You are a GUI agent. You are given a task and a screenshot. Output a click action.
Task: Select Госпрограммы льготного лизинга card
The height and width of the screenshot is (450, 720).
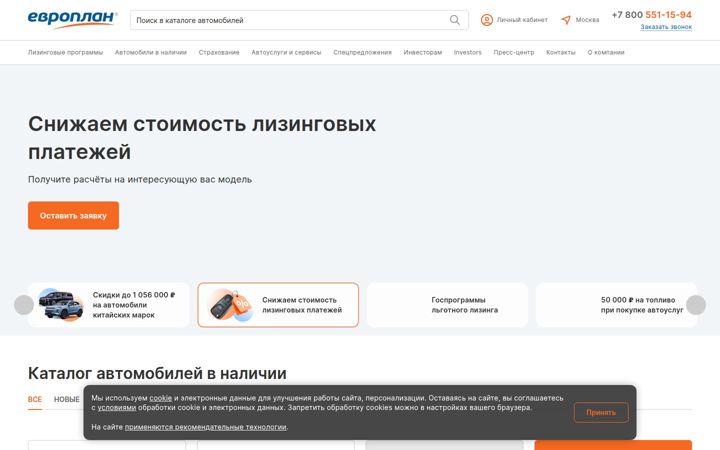[447, 305]
